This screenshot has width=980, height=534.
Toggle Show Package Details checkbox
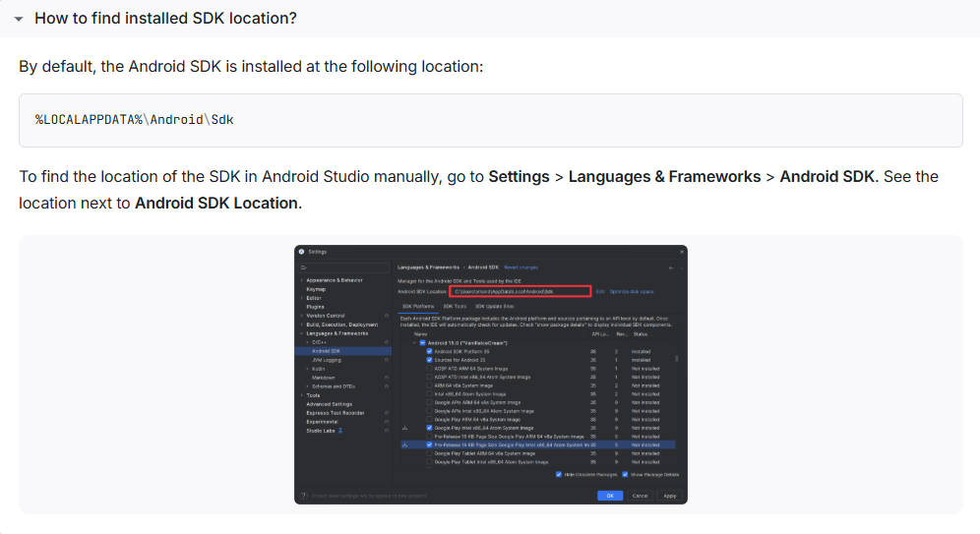point(625,475)
